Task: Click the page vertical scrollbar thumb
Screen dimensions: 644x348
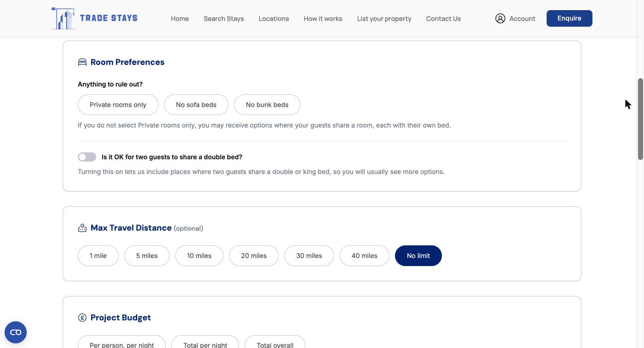Action: point(640,119)
